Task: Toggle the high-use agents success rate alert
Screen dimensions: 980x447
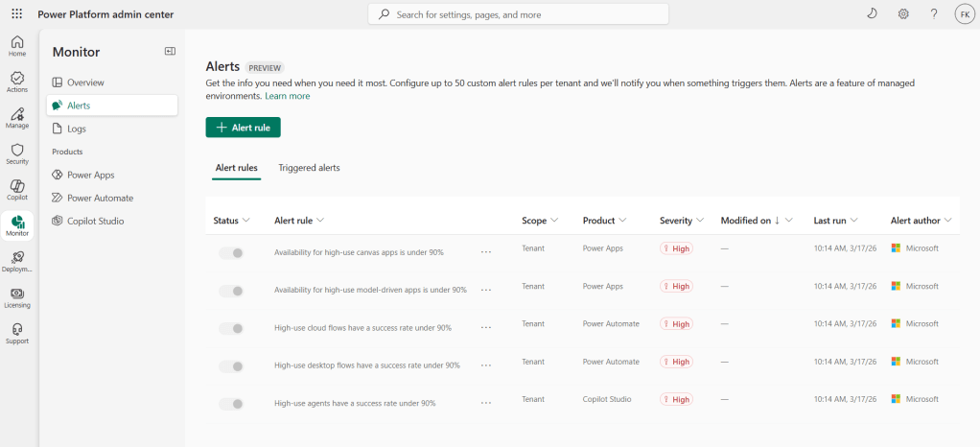Action: (x=230, y=404)
